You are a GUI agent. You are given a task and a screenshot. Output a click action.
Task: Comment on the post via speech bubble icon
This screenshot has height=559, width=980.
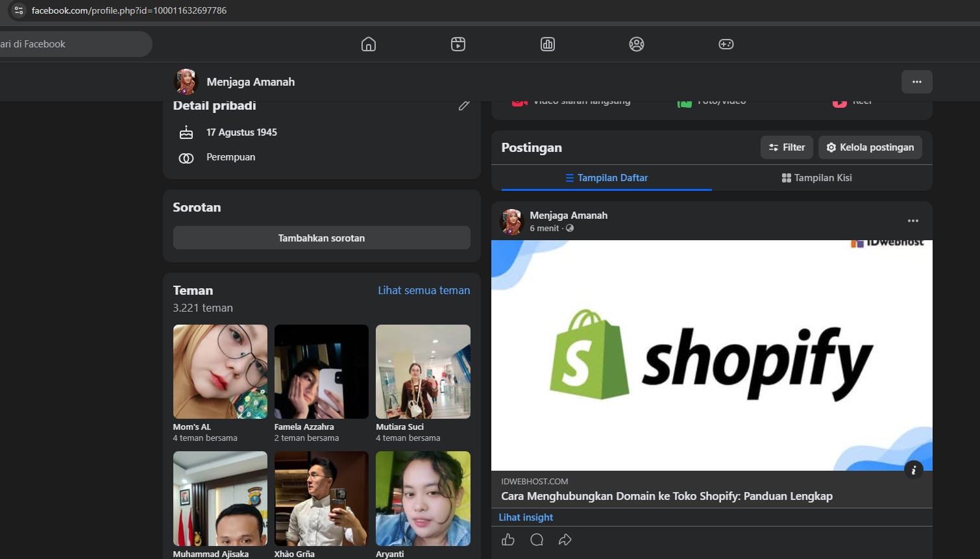point(537,540)
